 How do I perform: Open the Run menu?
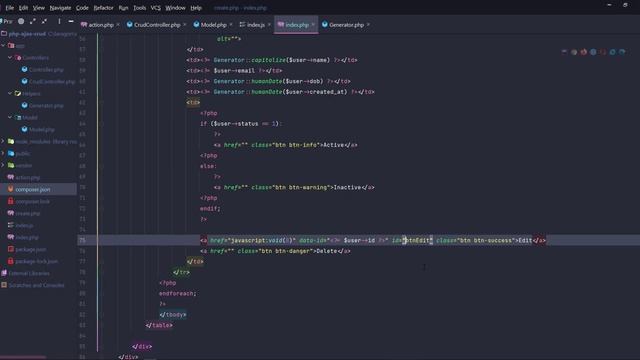(123, 8)
